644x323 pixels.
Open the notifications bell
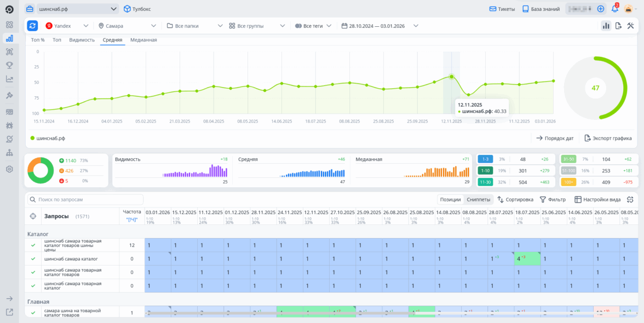[x=615, y=9]
